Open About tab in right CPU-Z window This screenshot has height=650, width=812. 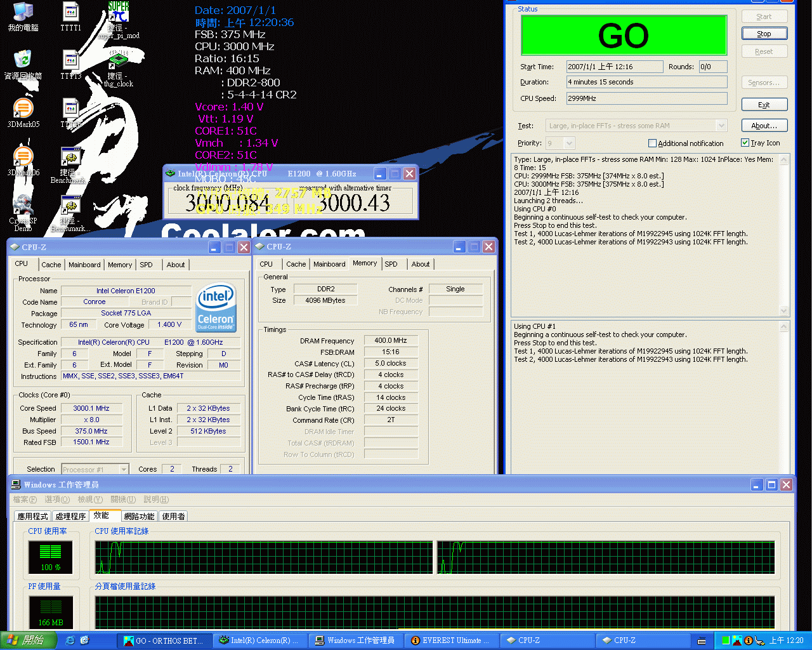click(x=421, y=264)
